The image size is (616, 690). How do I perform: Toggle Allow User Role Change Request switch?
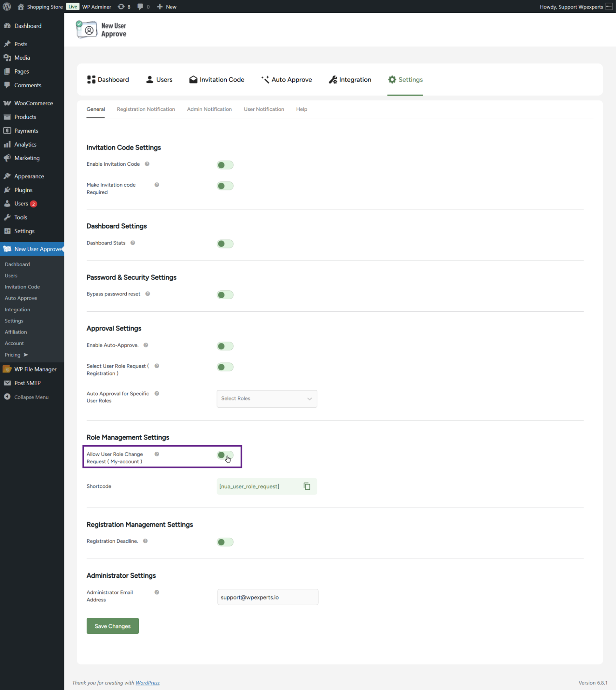coord(225,455)
